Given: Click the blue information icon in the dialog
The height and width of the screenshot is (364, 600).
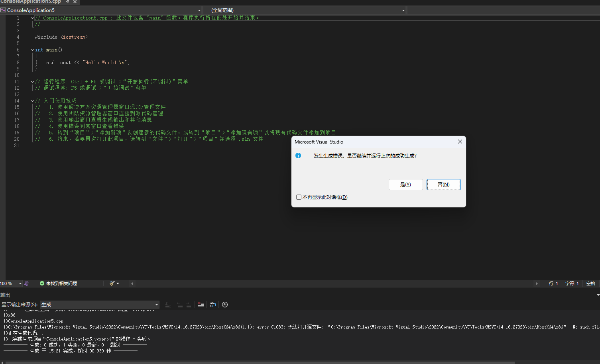Looking at the screenshot, I should [x=298, y=155].
